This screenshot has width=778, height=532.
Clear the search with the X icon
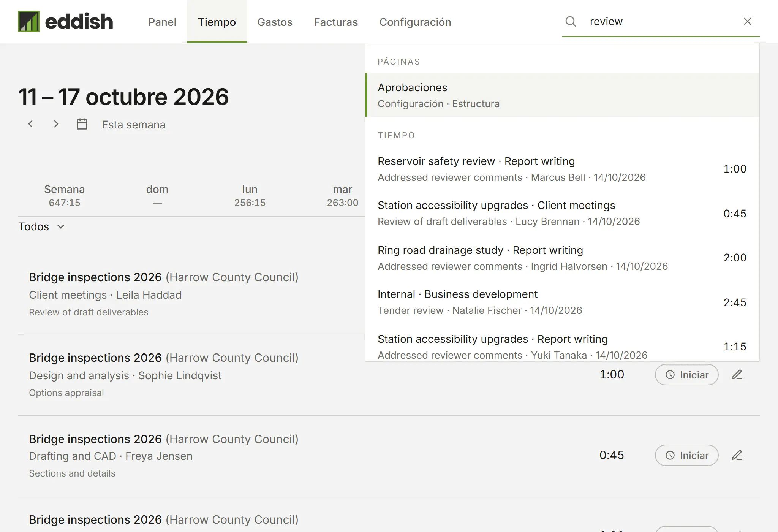tap(747, 21)
